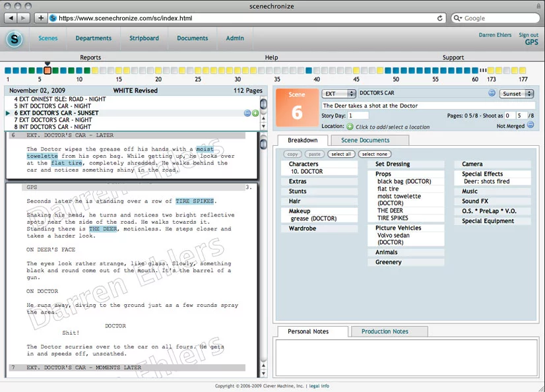Open the Help menu
This screenshot has height=392, width=545.
click(x=271, y=57)
